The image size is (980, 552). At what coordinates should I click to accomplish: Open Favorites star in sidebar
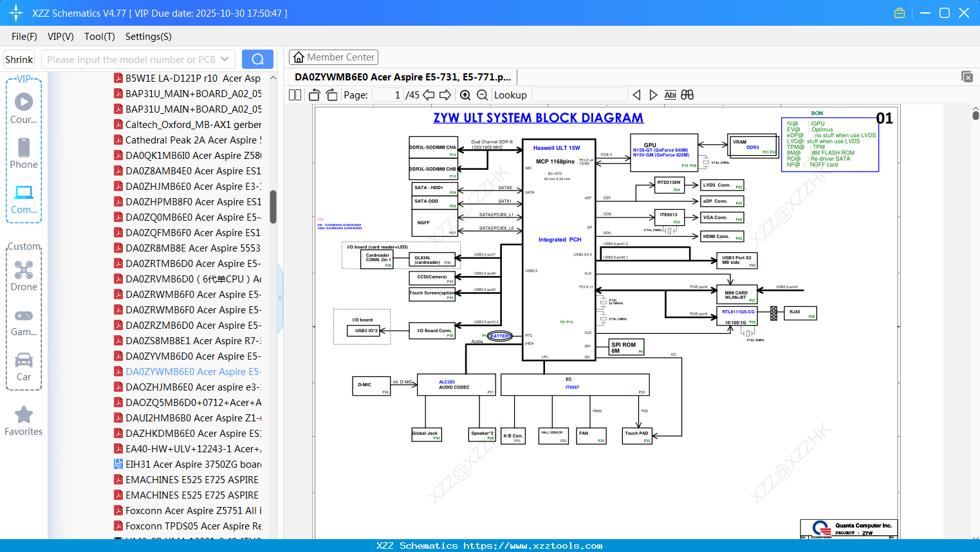(24, 421)
